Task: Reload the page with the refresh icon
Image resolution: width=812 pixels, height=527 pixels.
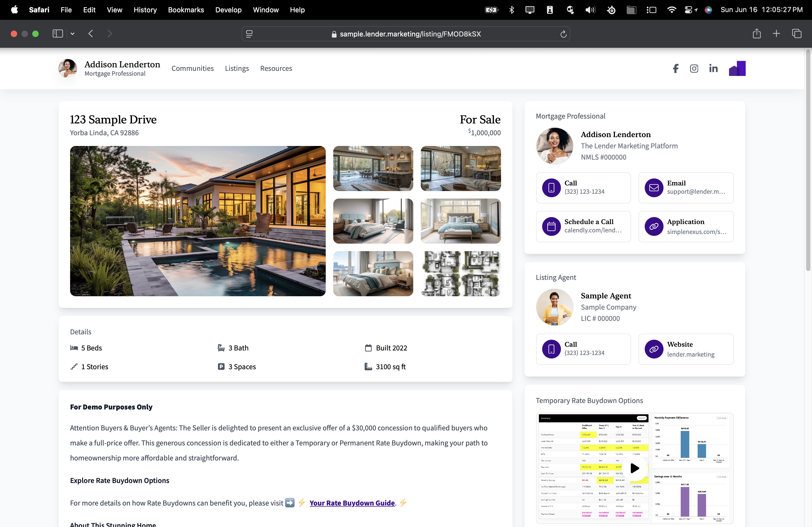Action: [563, 34]
